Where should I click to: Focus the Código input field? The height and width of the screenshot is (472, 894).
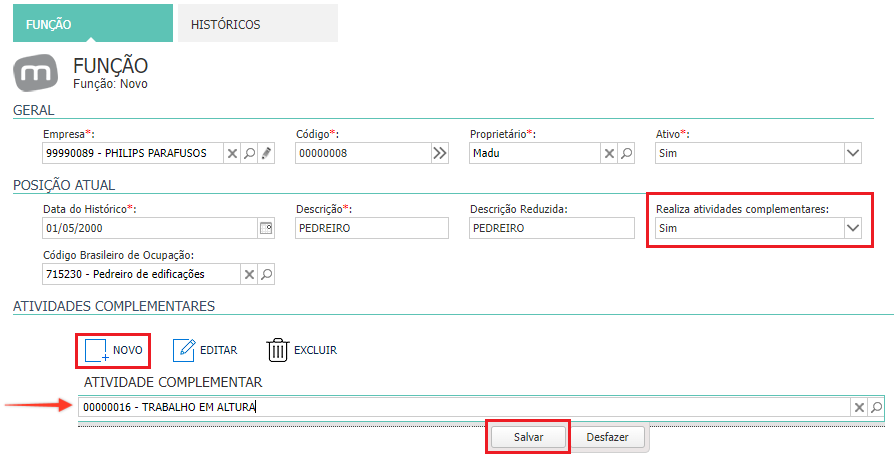[363, 153]
